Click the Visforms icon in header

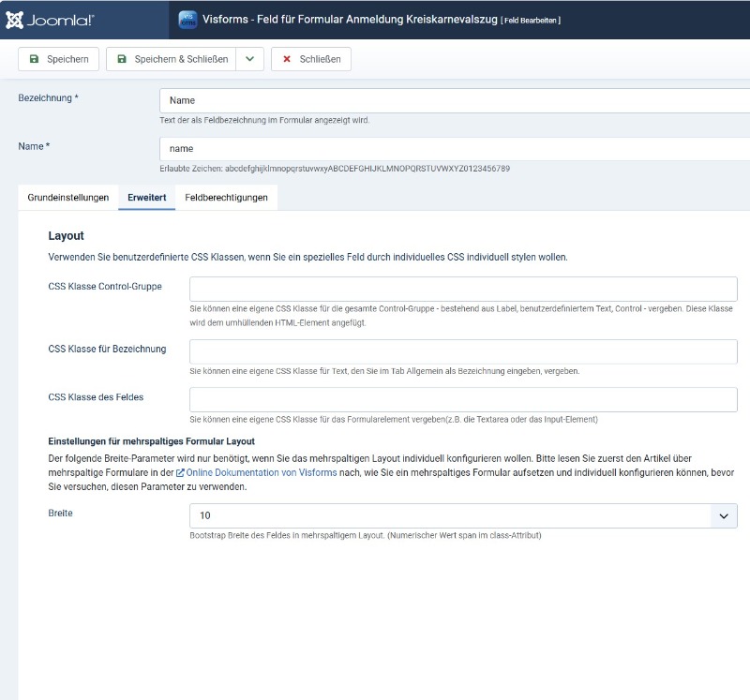point(187,18)
